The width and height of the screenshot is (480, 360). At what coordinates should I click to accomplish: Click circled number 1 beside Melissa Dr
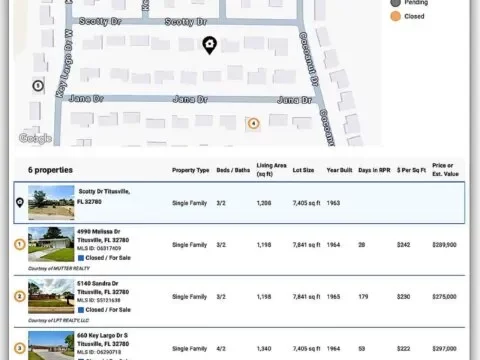point(20,244)
